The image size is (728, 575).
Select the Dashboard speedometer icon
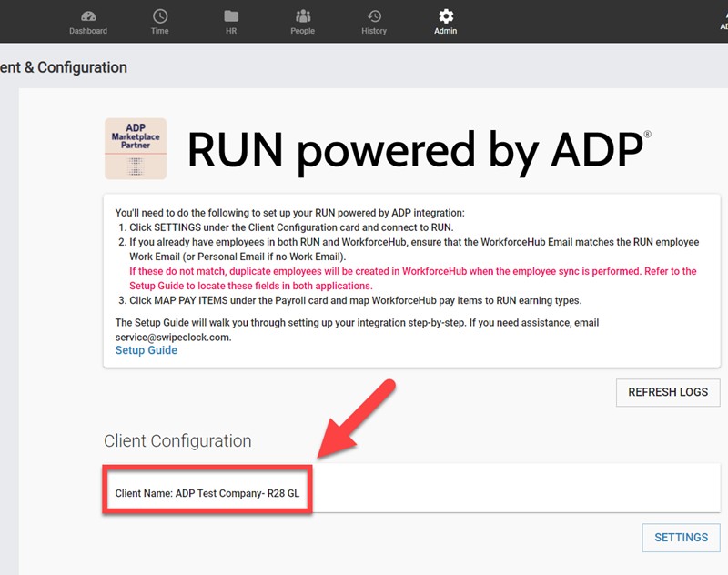(x=88, y=16)
